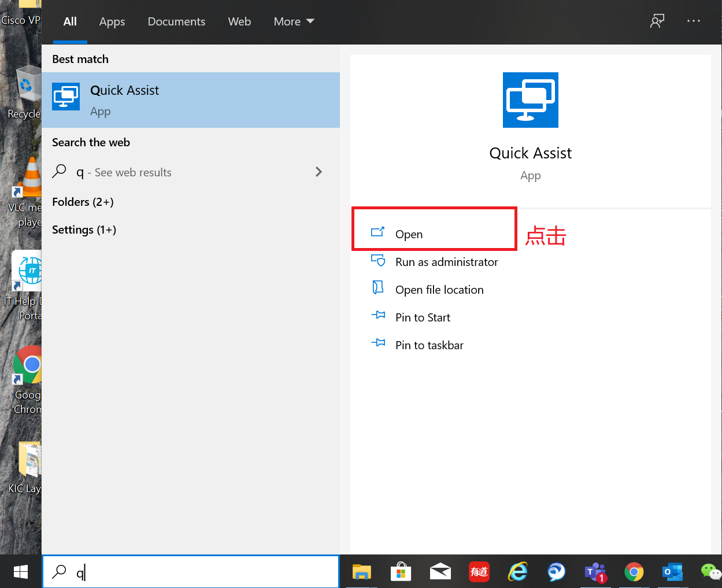Open Outlook from the taskbar

672,572
